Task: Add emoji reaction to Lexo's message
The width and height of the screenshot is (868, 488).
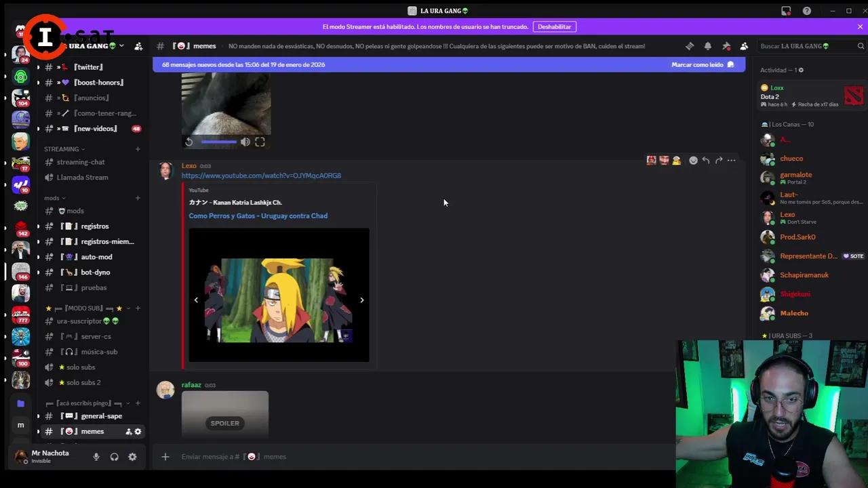Action: point(693,161)
